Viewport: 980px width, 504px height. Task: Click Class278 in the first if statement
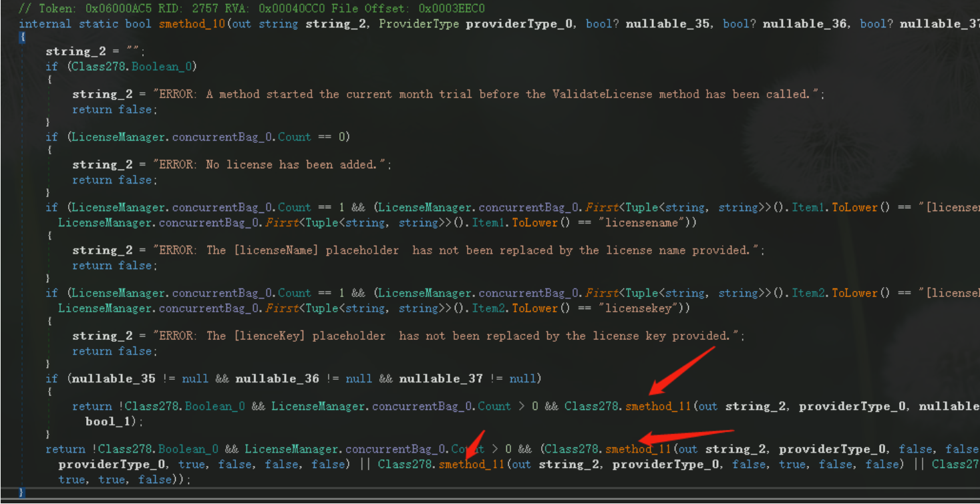click(94, 66)
